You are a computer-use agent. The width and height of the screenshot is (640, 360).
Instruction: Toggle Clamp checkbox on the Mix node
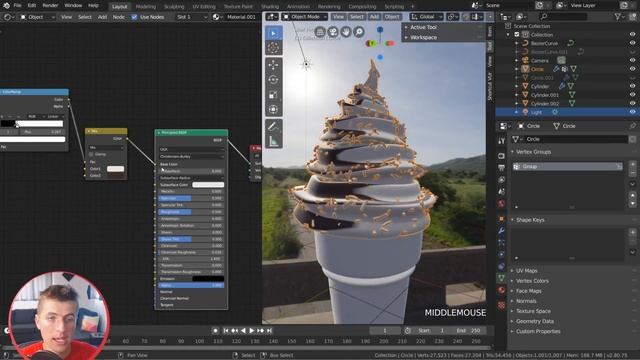click(91, 154)
